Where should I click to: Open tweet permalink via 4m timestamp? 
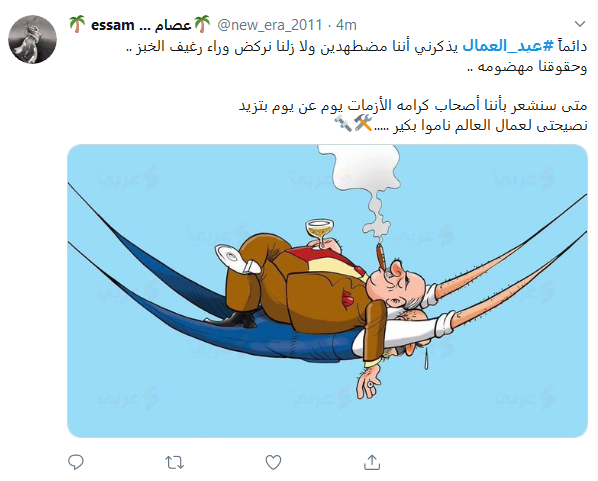click(346, 25)
